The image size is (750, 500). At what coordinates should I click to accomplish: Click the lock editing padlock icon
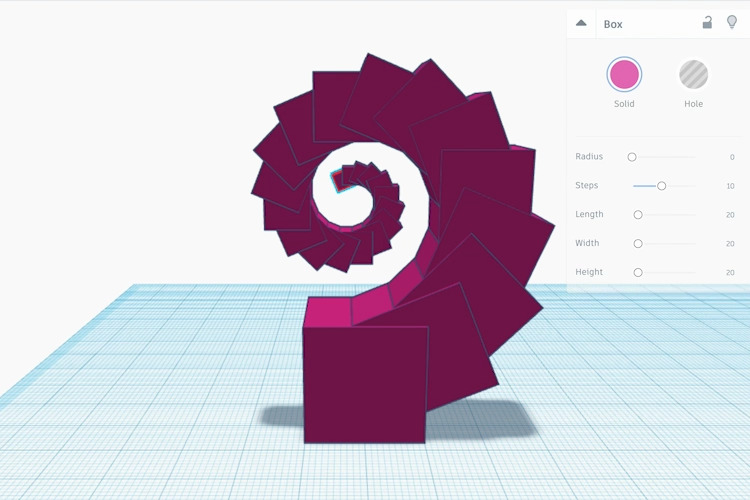click(707, 23)
